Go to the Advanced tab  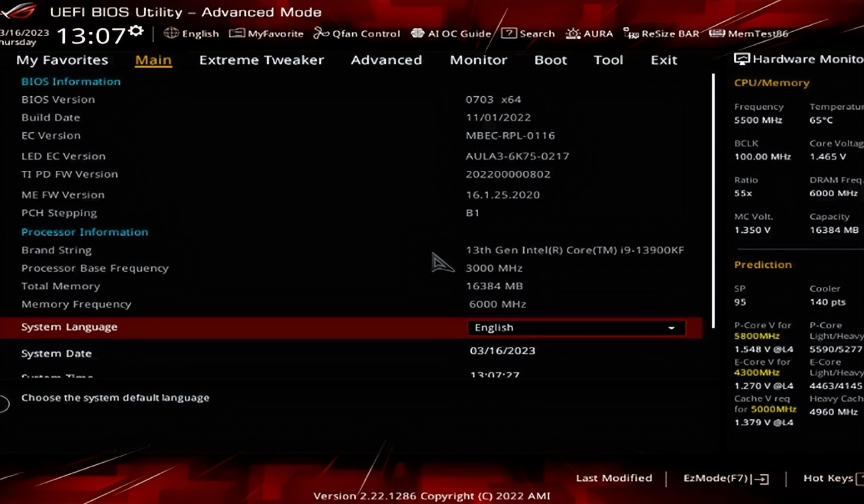[x=386, y=60]
